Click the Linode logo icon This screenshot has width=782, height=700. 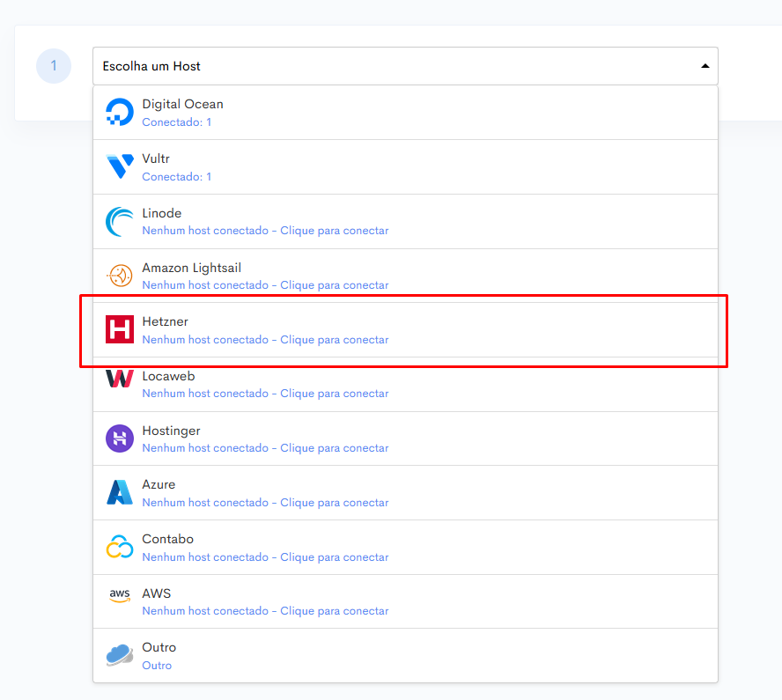pos(120,221)
